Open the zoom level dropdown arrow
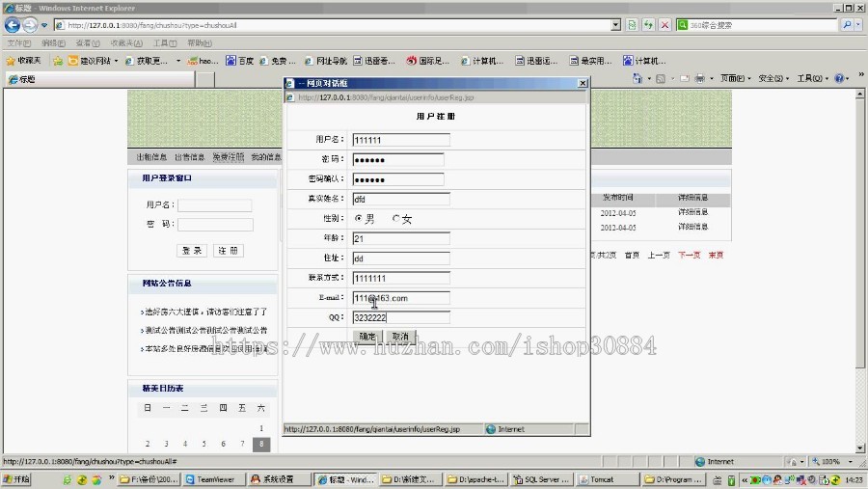This screenshot has width=868, height=489. (851, 461)
